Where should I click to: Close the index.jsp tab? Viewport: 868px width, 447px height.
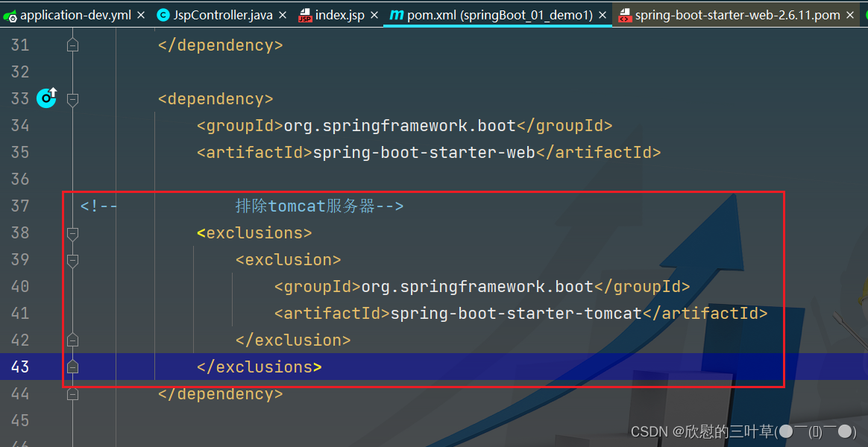pyautogui.click(x=374, y=16)
